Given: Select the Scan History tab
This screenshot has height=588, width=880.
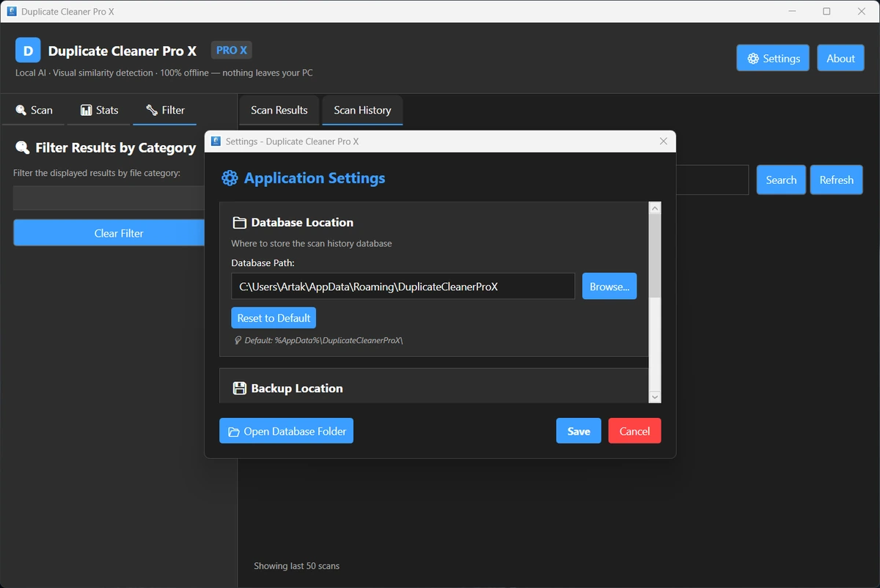Looking at the screenshot, I should point(362,110).
